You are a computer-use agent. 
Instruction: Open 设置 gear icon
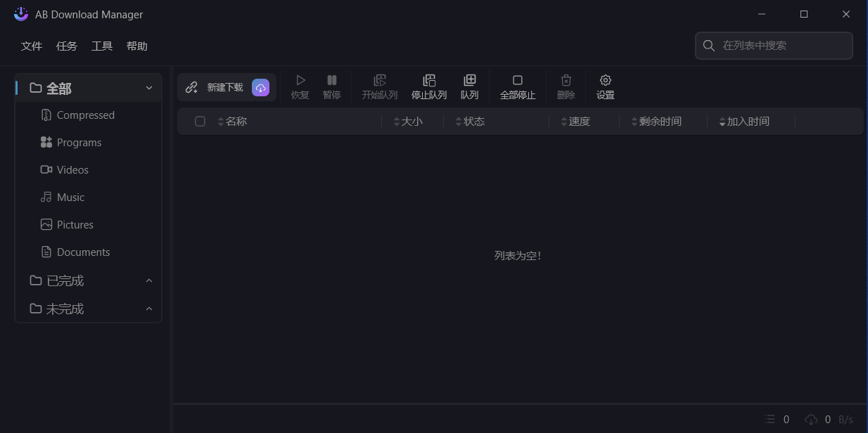click(x=606, y=80)
